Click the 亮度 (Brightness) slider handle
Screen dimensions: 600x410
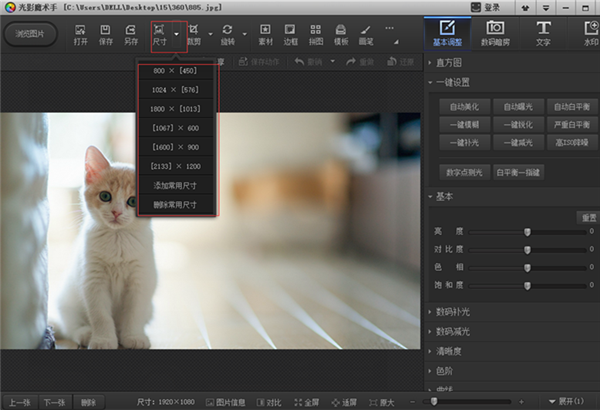[527, 231]
